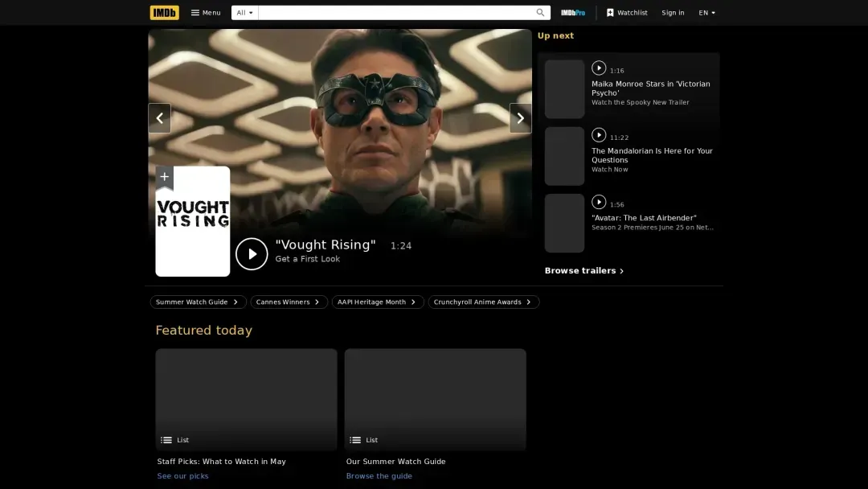Open Avatar Last Airbender video thumbnail
Viewport: 868px width, 489px height.
(x=564, y=223)
